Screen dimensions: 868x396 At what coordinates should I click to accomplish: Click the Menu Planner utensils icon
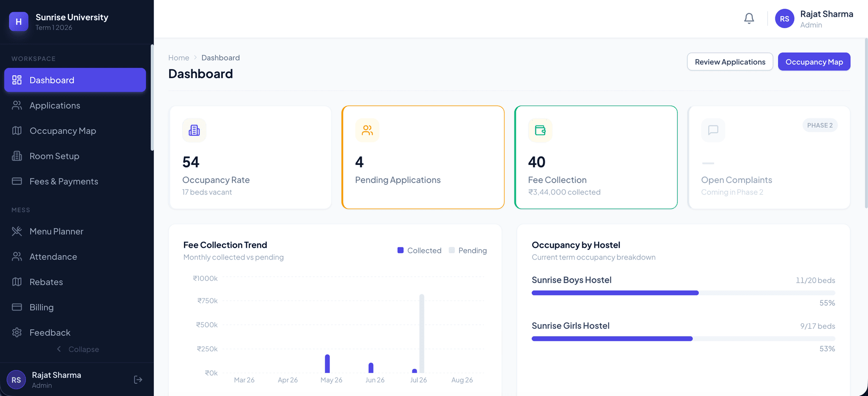tap(17, 232)
